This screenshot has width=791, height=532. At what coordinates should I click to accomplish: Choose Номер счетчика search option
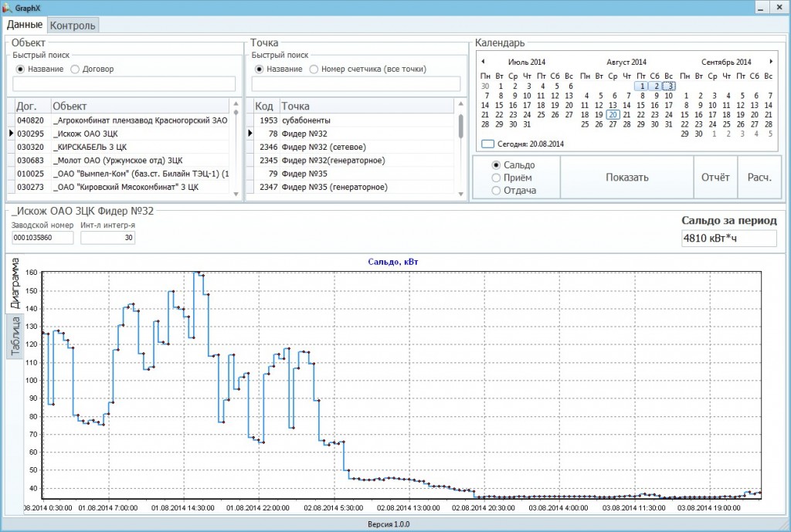pyautogui.click(x=314, y=69)
